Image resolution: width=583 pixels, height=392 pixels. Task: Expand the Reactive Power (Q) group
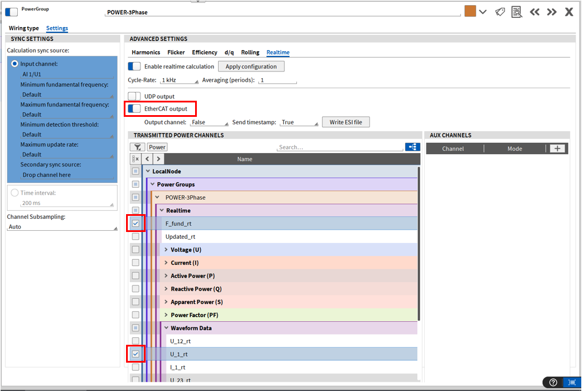pyautogui.click(x=166, y=288)
